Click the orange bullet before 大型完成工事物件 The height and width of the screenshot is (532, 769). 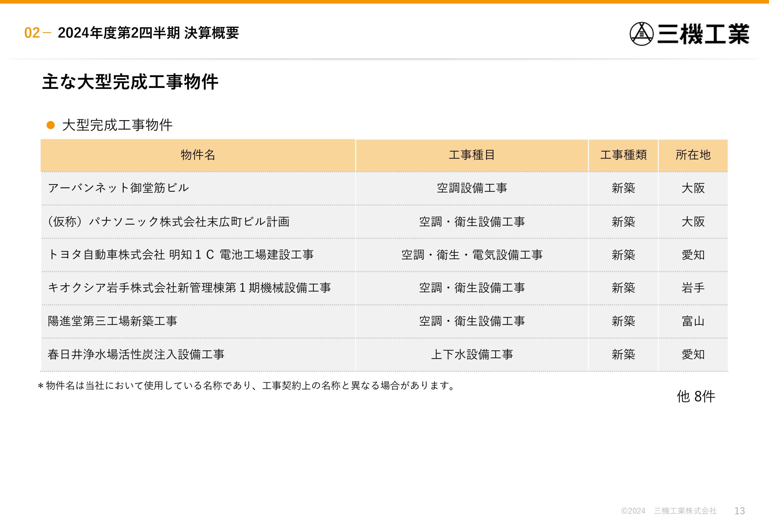pos(51,125)
